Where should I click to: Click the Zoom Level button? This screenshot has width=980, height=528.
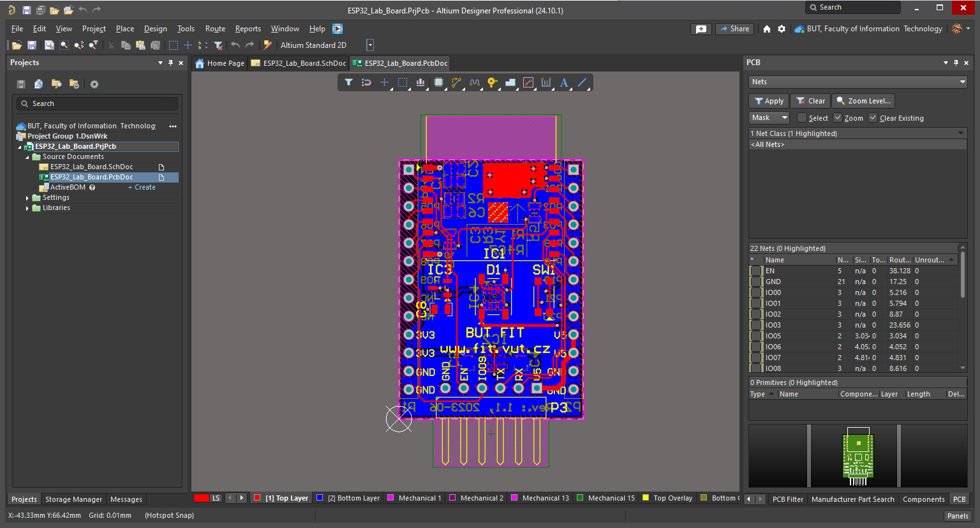tap(863, 101)
